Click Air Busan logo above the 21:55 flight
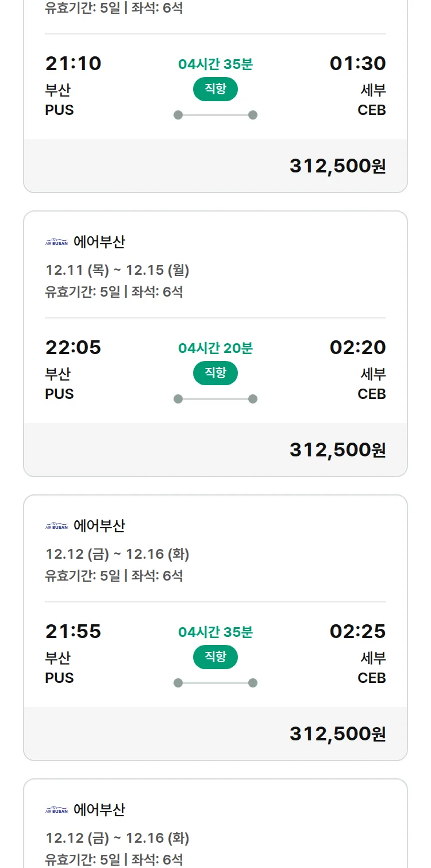 (x=56, y=526)
